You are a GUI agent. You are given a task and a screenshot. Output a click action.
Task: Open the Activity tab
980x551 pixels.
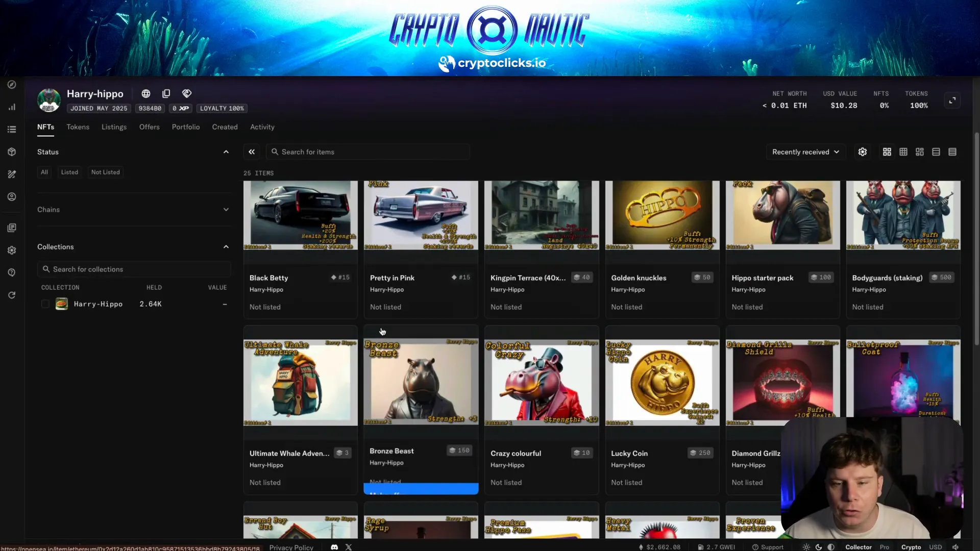[262, 127]
